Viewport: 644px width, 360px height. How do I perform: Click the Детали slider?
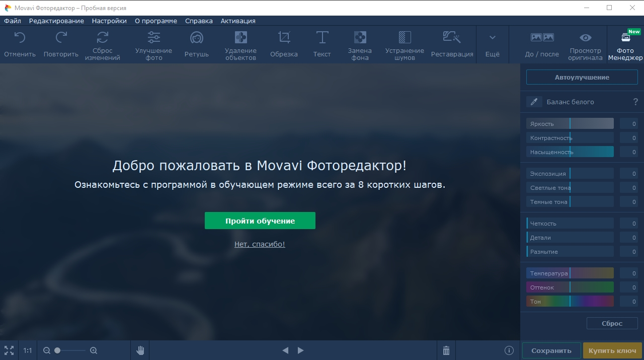[x=570, y=238]
